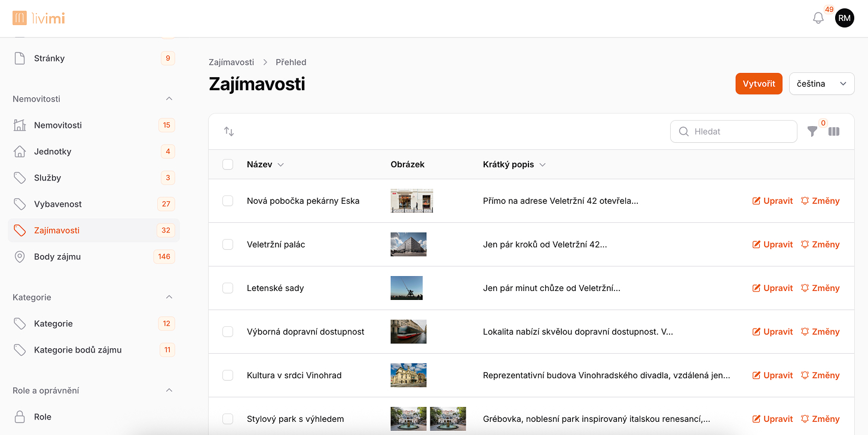This screenshot has width=868, height=435.
Task: Toggle the select-all checkbox in the table header
Action: [x=228, y=164]
